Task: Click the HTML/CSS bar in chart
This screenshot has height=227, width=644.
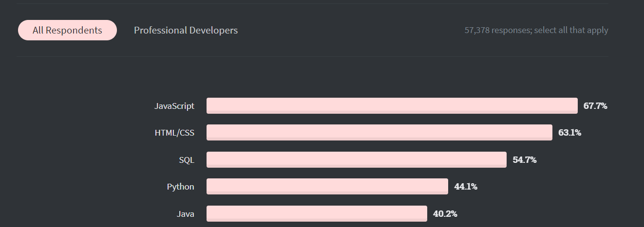Action: pos(379,133)
